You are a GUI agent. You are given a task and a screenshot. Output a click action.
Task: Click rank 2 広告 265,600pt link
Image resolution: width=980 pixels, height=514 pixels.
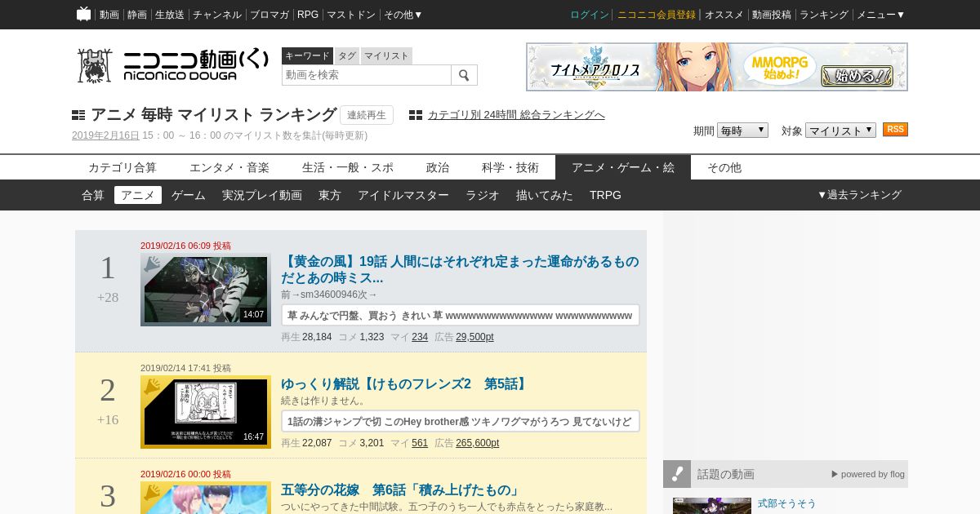(x=478, y=443)
